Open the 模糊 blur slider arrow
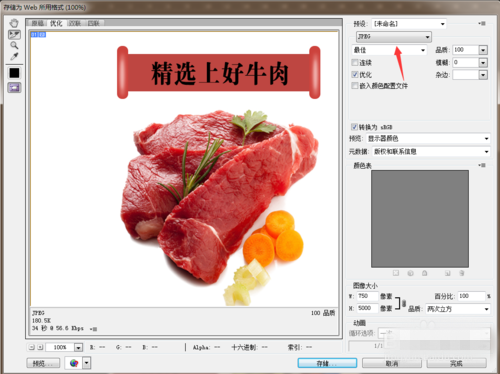This screenshot has height=374, width=500. tap(483, 62)
